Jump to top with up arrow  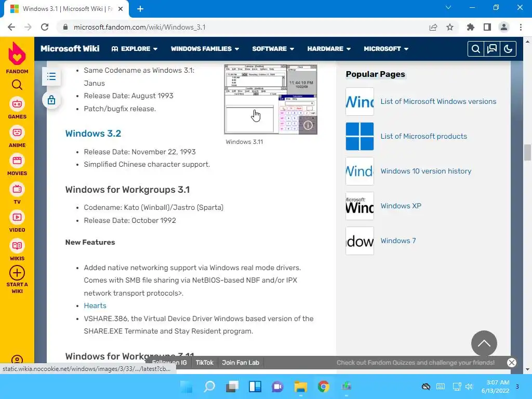point(484,343)
